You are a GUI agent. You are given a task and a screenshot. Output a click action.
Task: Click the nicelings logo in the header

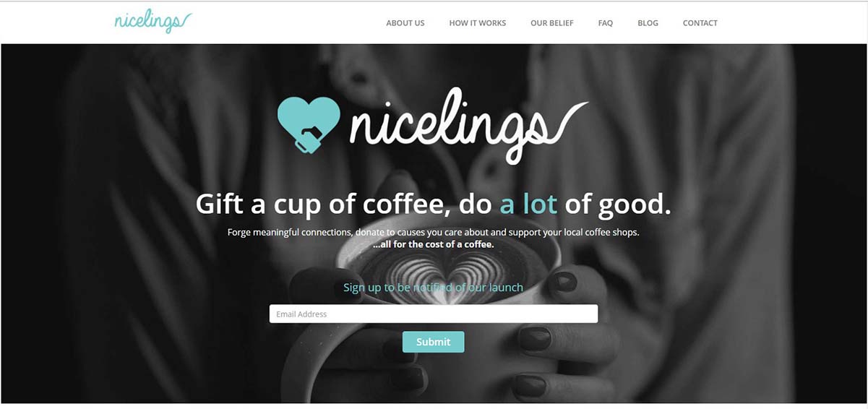[152, 22]
